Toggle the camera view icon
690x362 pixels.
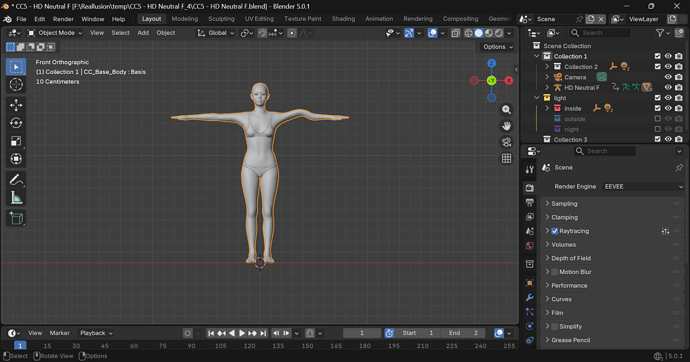(x=506, y=142)
